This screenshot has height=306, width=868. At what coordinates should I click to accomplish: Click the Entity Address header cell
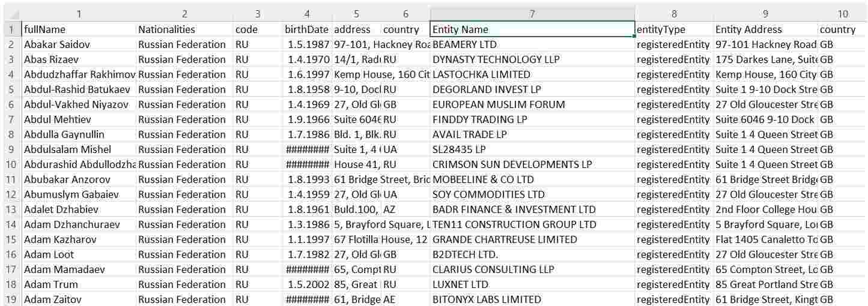765,29
